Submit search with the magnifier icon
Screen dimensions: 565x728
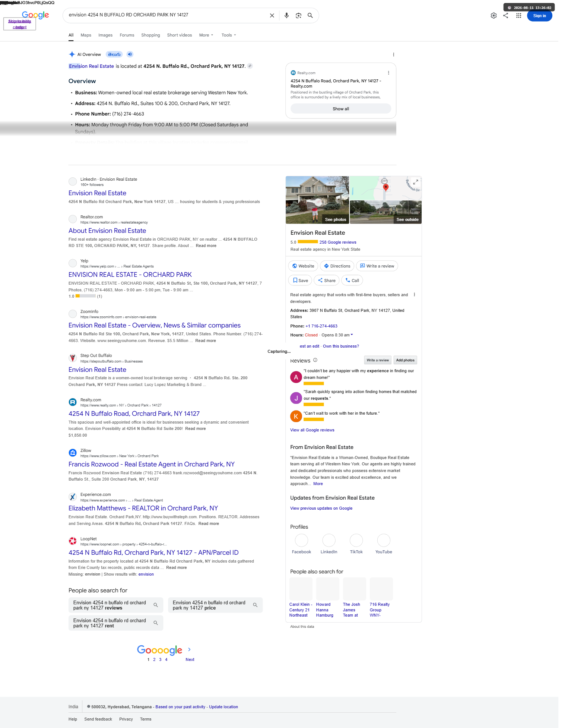310,16
